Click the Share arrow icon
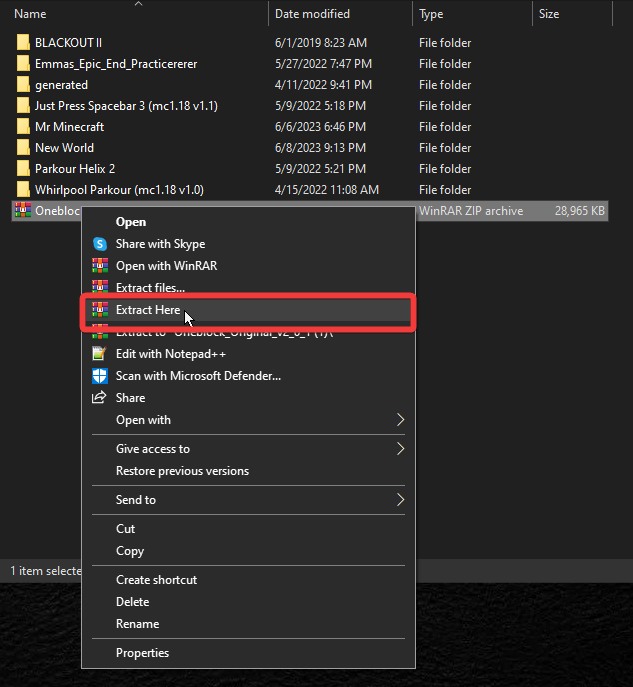This screenshot has height=687, width=633. pyautogui.click(x=99, y=397)
